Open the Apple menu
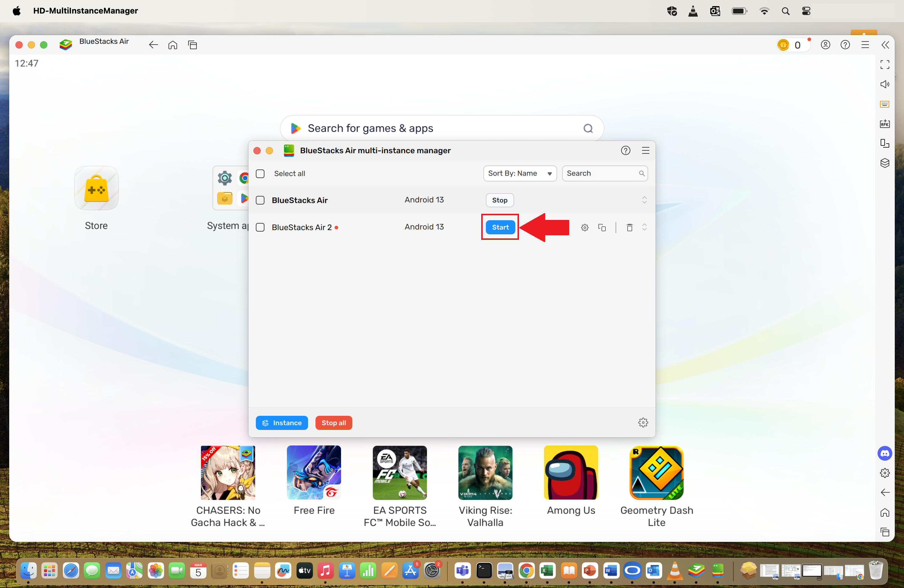The height and width of the screenshot is (588, 904). coord(17,11)
